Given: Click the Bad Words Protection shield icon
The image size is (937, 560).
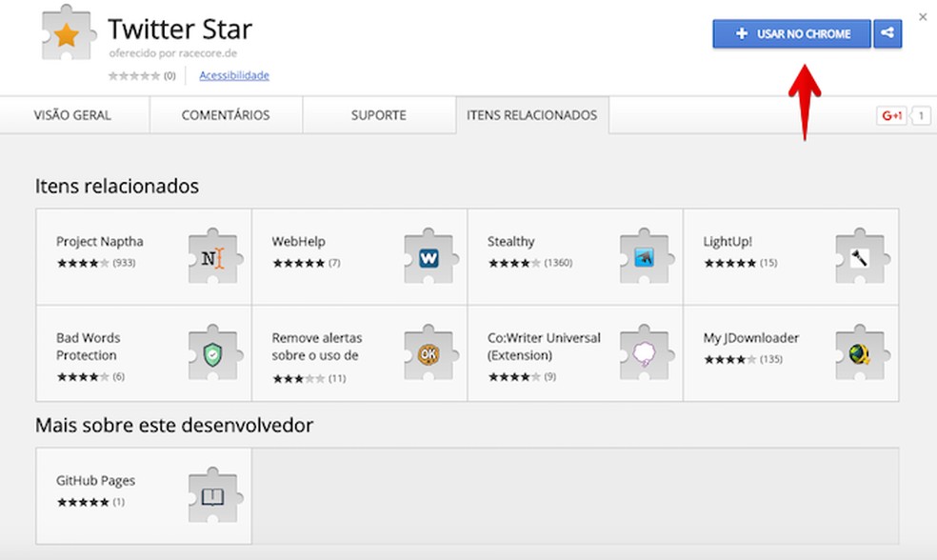Looking at the screenshot, I should (x=215, y=352).
